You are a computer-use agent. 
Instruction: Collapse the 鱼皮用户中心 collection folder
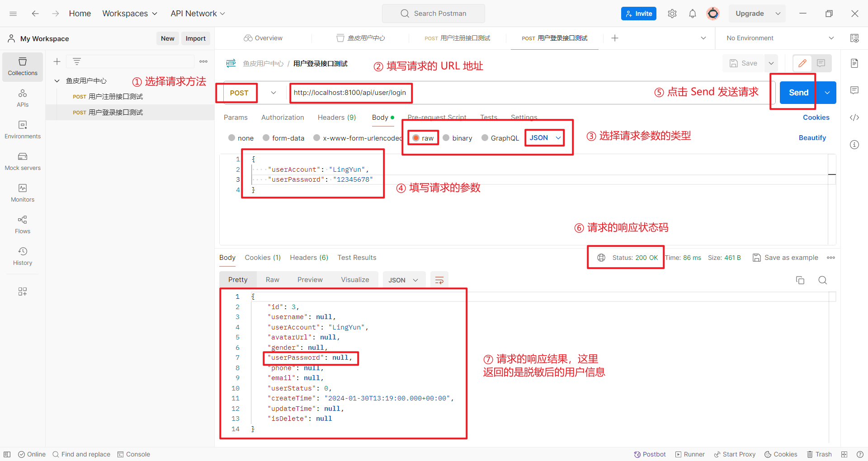click(x=57, y=81)
